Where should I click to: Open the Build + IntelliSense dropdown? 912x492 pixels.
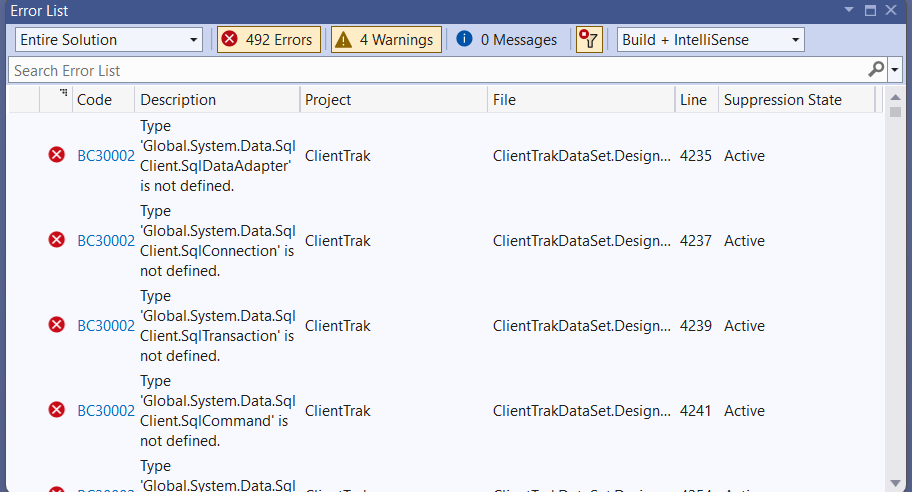click(711, 40)
